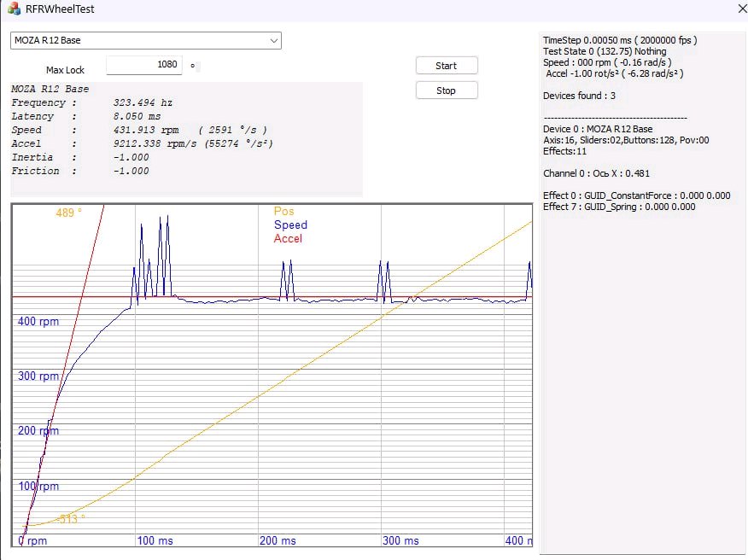
Task: Select the Latency value 8.050 ms
Action: coord(137,116)
